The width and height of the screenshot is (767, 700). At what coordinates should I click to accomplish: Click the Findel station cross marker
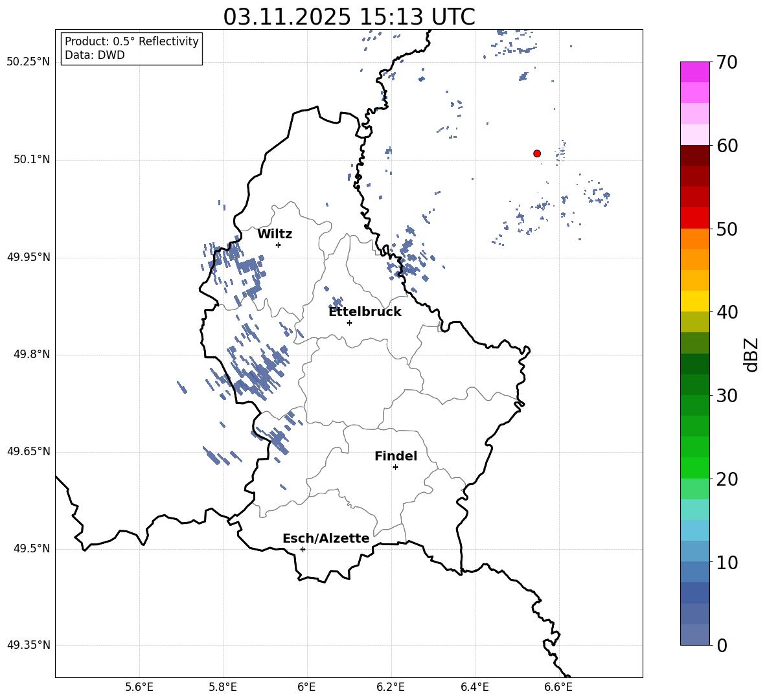pyautogui.click(x=395, y=468)
